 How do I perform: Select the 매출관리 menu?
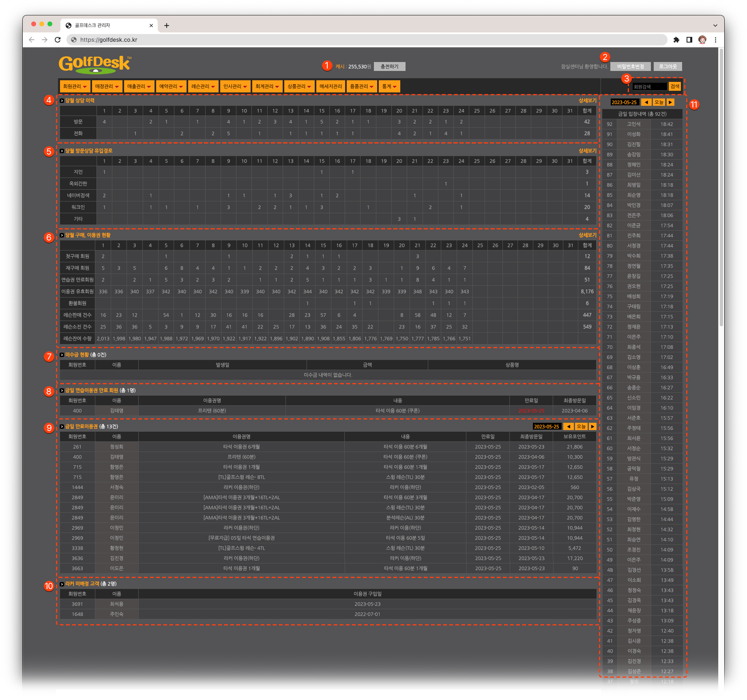click(139, 86)
